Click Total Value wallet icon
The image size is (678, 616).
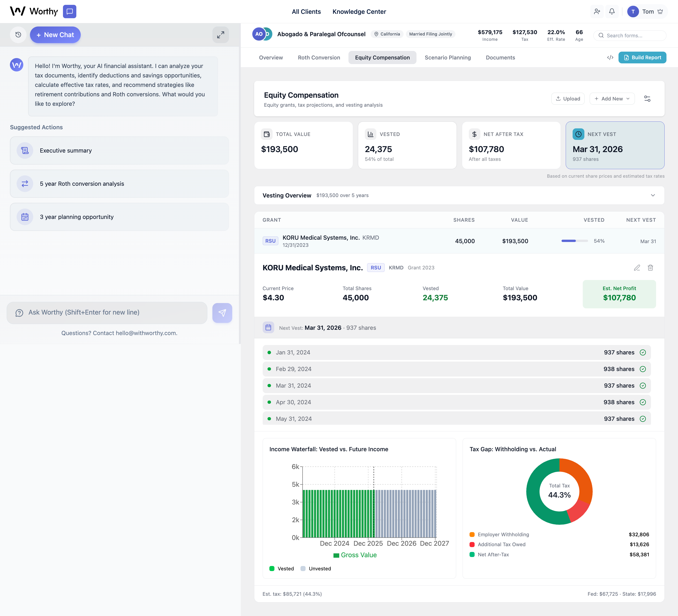[267, 134]
